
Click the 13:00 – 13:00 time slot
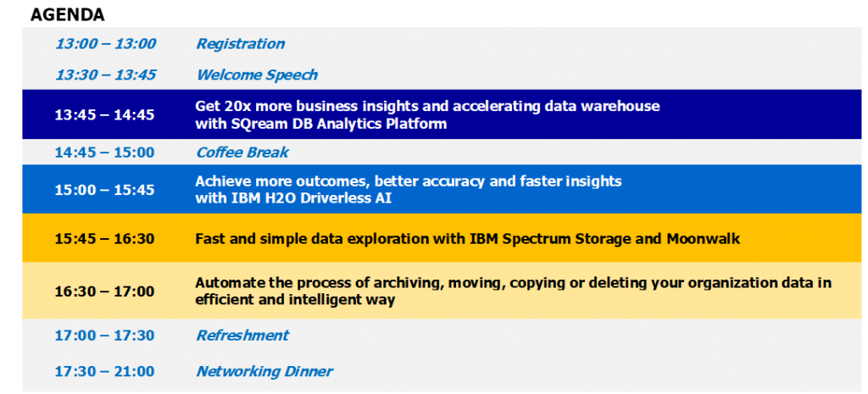(x=105, y=44)
